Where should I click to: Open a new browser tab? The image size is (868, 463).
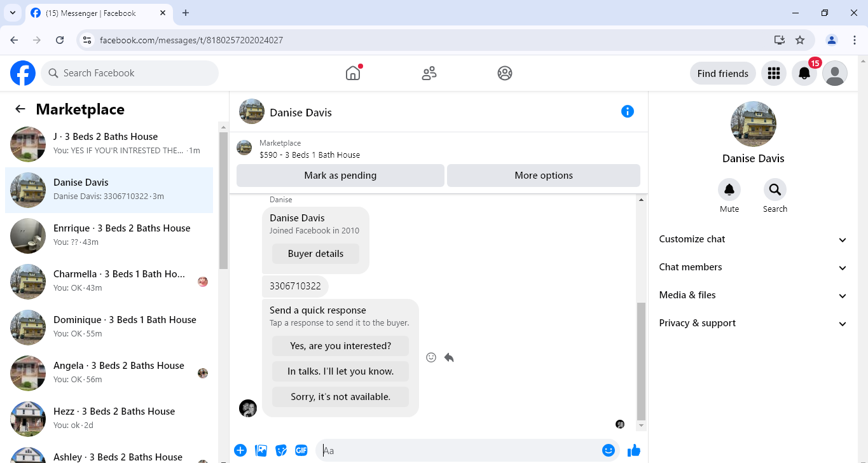(186, 13)
